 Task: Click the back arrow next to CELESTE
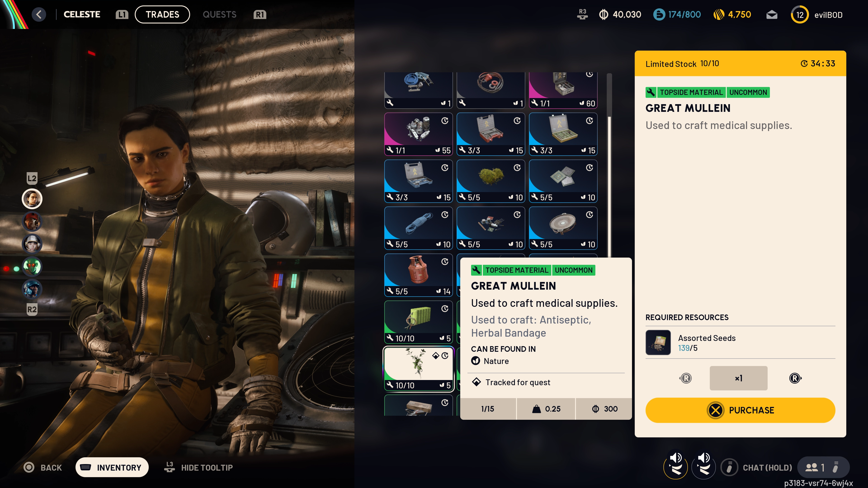coord(39,14)
